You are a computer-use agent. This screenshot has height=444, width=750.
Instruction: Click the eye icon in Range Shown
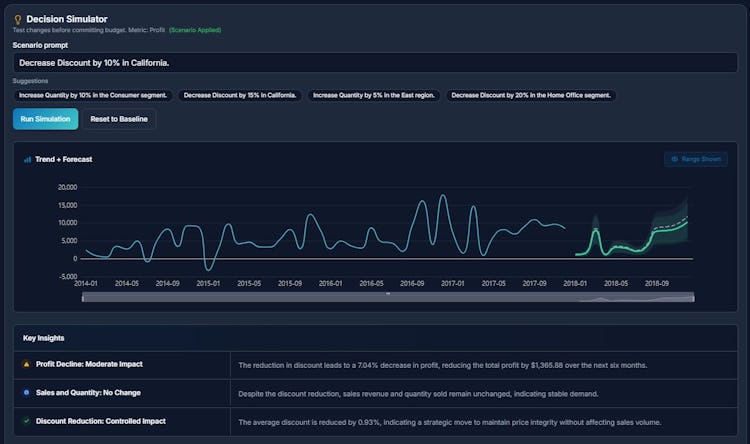[675, 159]
